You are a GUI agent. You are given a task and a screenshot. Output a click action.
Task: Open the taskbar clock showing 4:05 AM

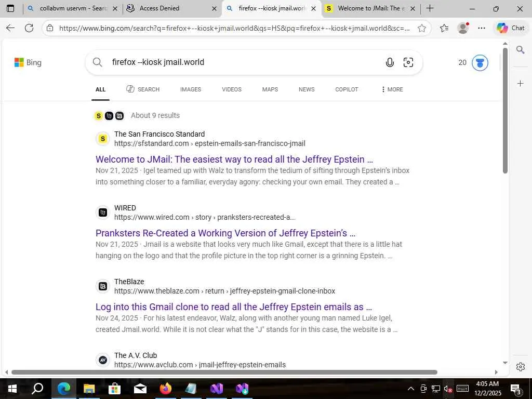(487, 389)
